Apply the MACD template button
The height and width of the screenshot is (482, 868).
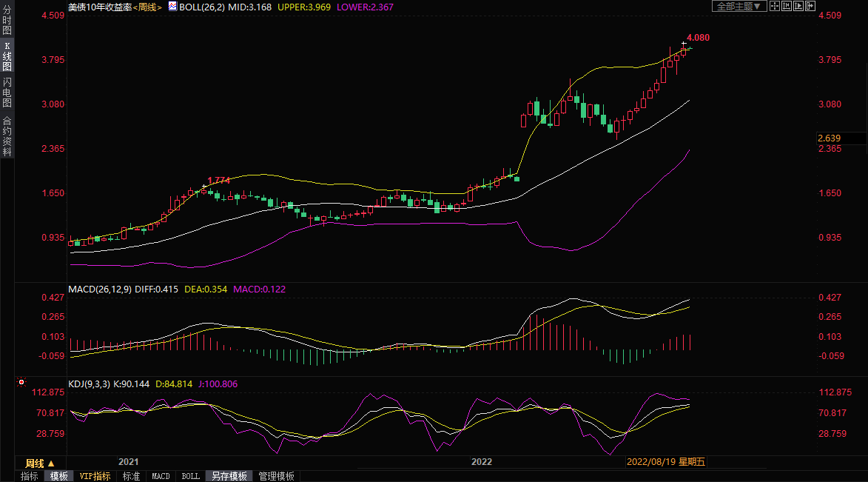point(161,476)
